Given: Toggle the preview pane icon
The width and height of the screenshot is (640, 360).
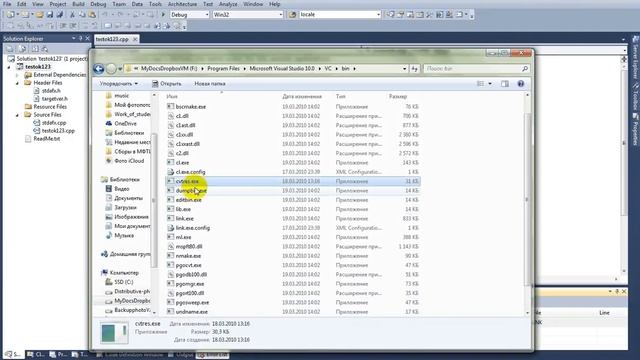Looking at the screenshot, I should point(505,84).
